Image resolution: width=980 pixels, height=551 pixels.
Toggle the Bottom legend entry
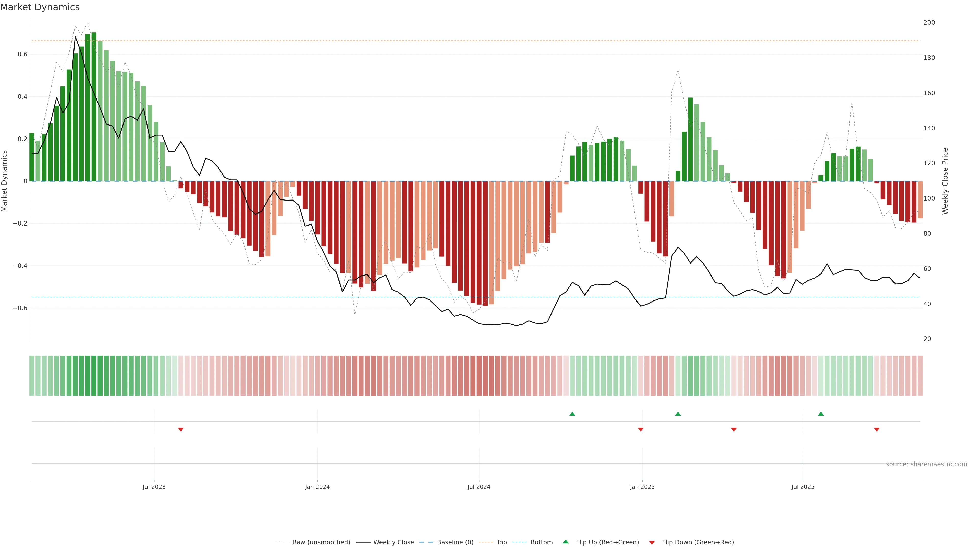coord(541,542)
